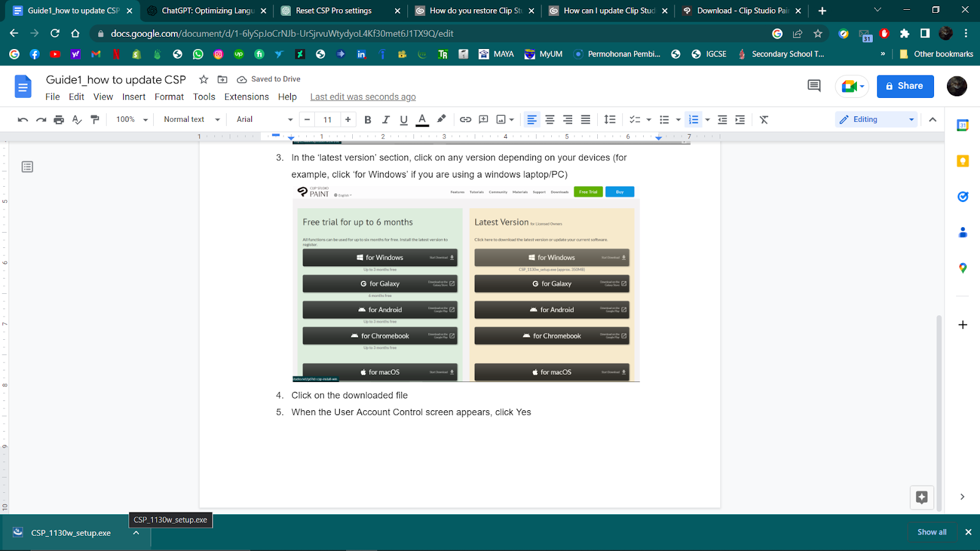
Task: Click the font size field
Action: tap(328, 119)
